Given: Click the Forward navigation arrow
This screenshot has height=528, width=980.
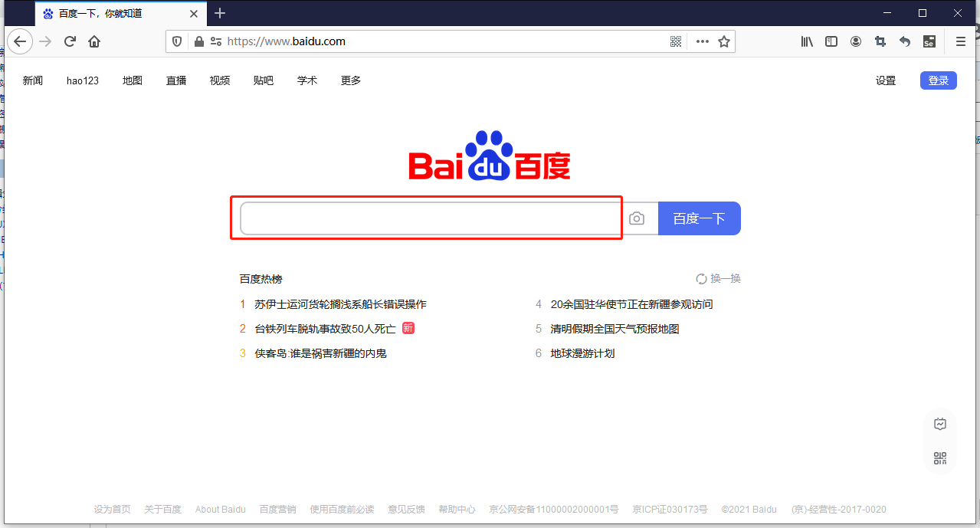Looking at the screenshot, I should 45,41.
